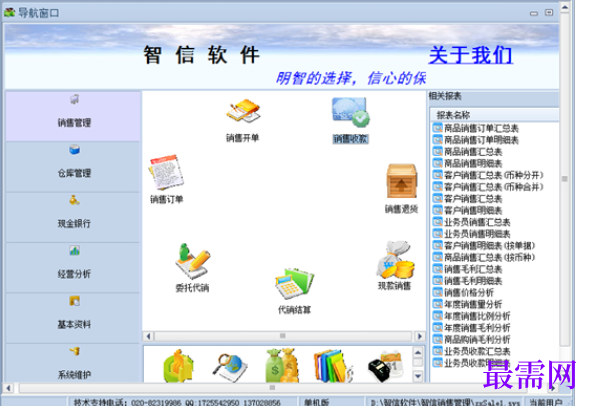Viewport: 595px width, 406px height.
Task: Open report 商品销售明细表
Action: 473,164
